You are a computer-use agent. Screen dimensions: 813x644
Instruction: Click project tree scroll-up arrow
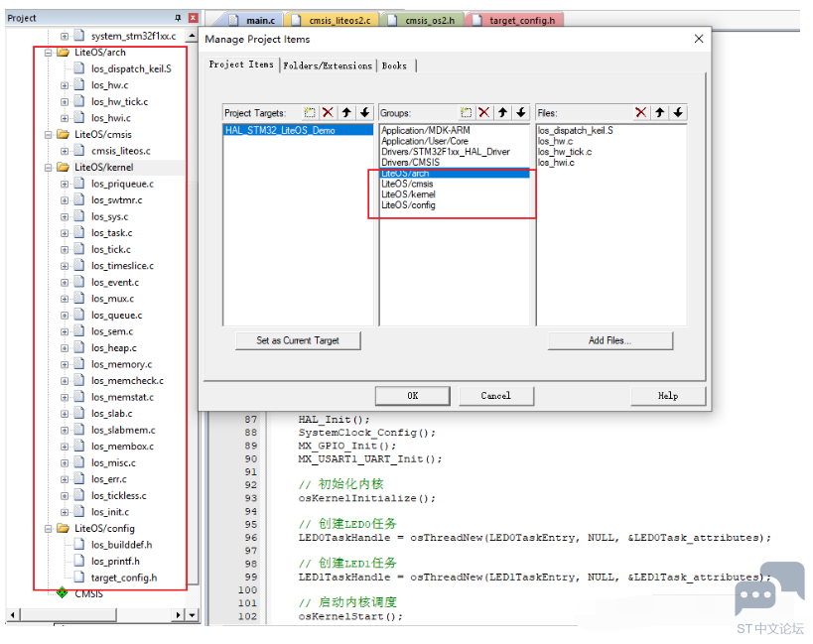click(x=193, y=37)
